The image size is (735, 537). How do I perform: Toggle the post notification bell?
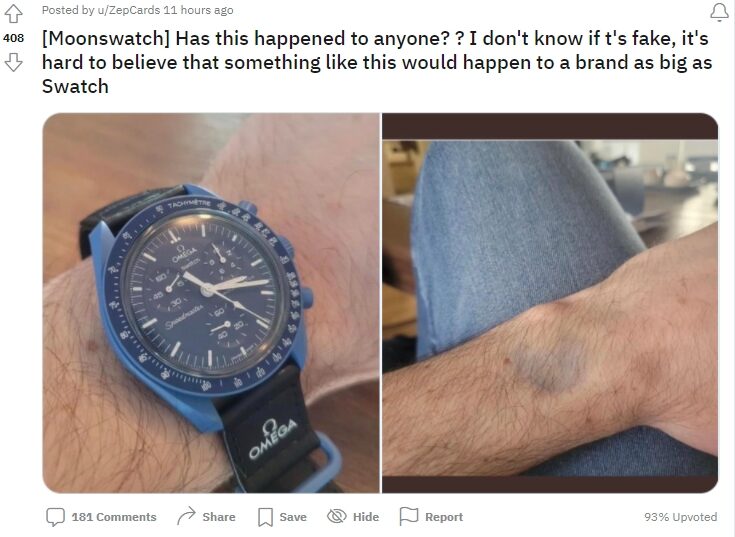tap(720, 12)
